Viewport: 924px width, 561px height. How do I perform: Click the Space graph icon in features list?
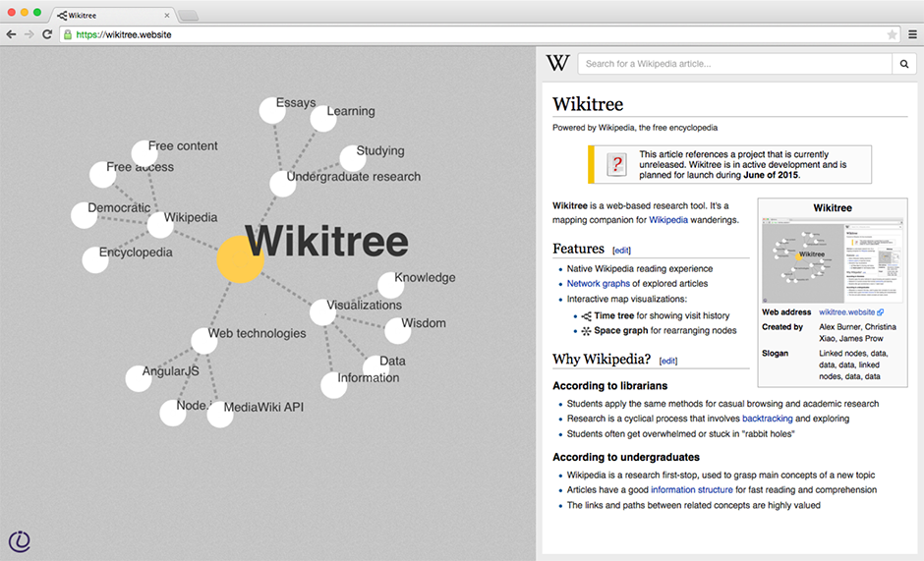[x=586, y=331]
